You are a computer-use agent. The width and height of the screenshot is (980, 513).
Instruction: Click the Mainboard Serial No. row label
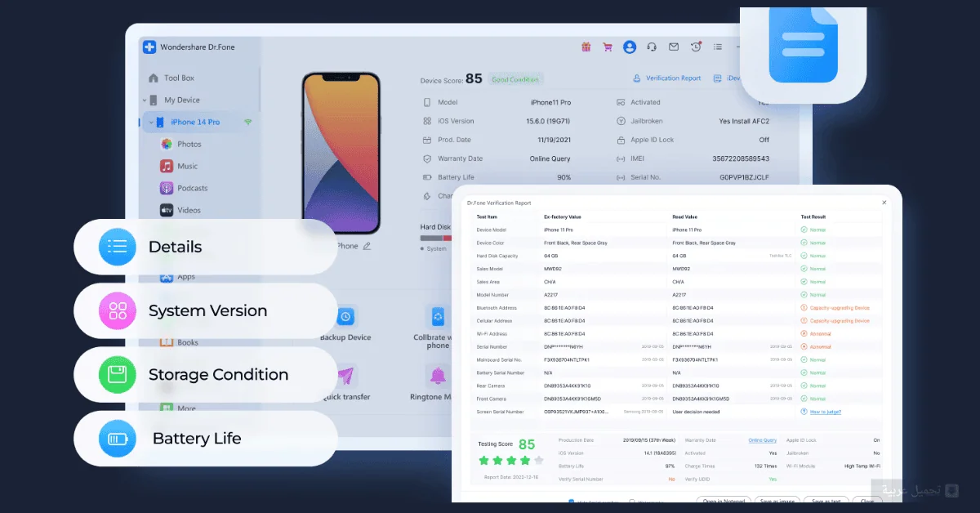click(498, 359)
